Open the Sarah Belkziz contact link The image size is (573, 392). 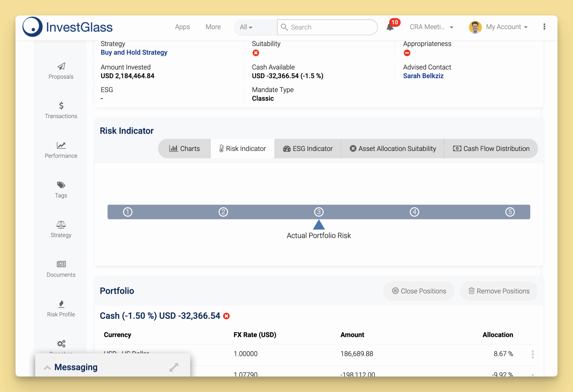tap(423, 76)
